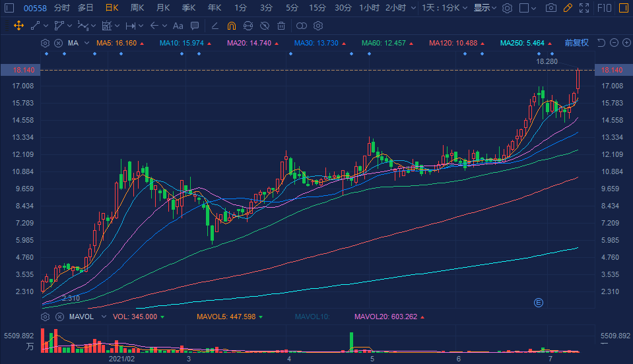The width and height of the screenshot is (633, 364).
Task: Open MA indicator settings gear
Action: pos(45,43)
